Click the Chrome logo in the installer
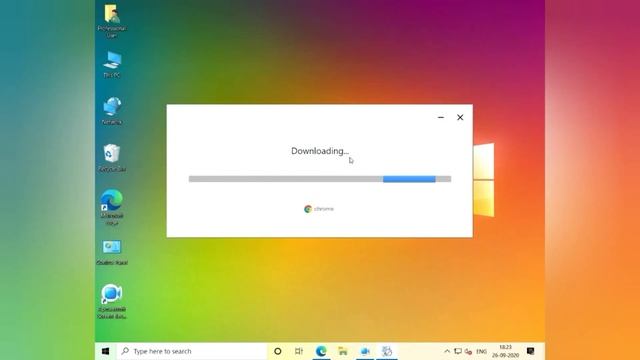The image size is (640, 360). tap(319, 209)
